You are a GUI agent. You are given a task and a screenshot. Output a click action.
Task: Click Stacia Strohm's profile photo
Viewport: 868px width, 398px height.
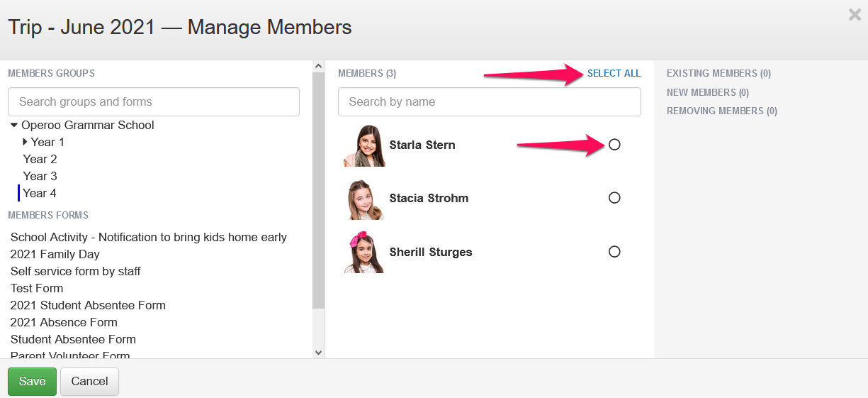pyautogui.click(x=364, y=199)
